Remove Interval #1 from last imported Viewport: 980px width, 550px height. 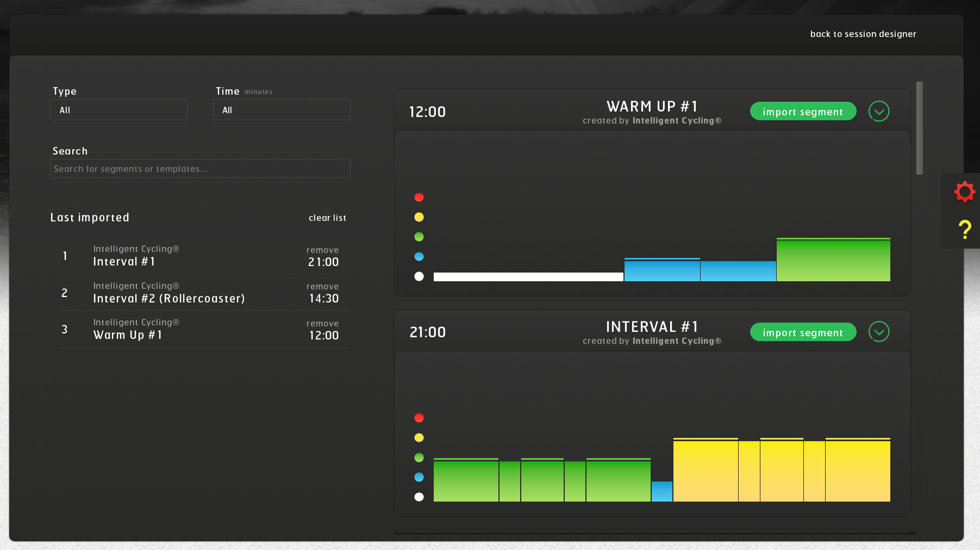tap(322, 250)
